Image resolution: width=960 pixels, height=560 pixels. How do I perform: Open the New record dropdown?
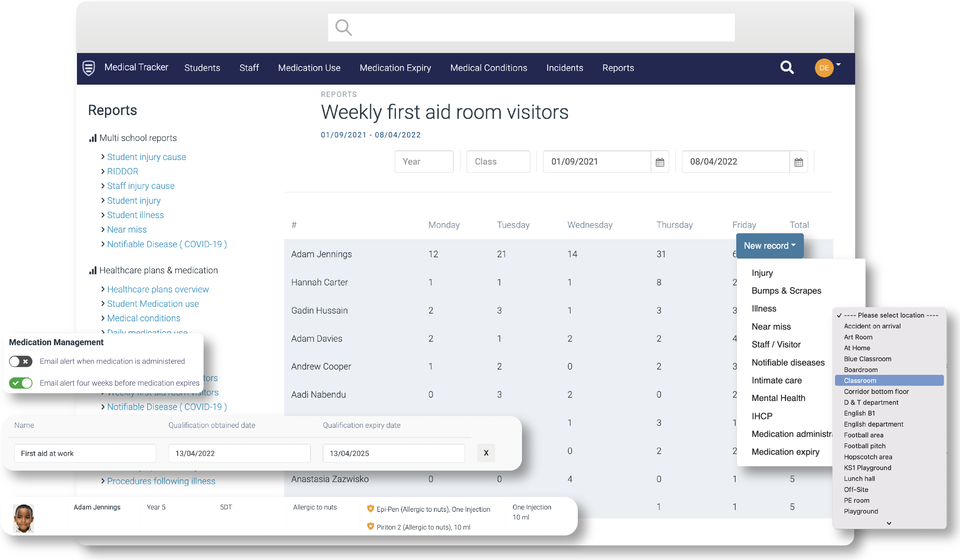(769, 245)
